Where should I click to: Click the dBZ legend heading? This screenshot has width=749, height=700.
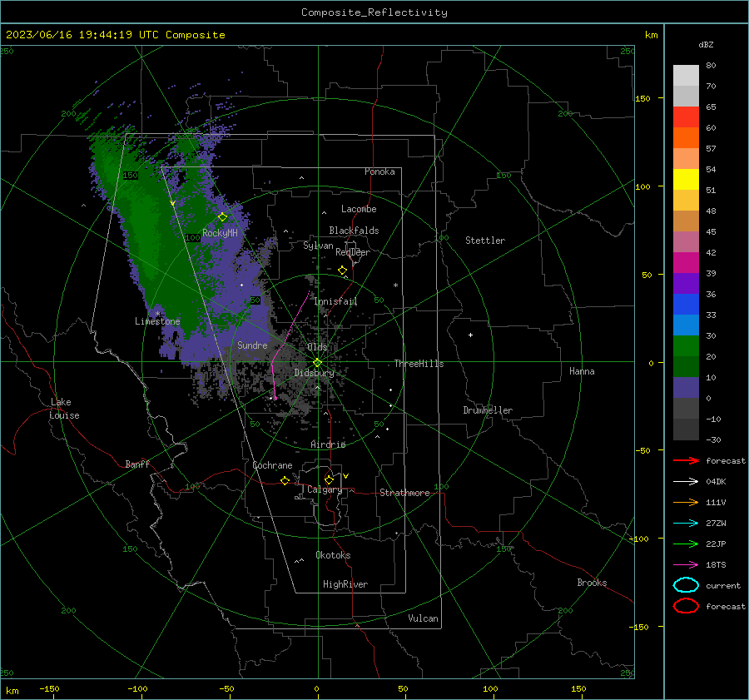[706, 44]
